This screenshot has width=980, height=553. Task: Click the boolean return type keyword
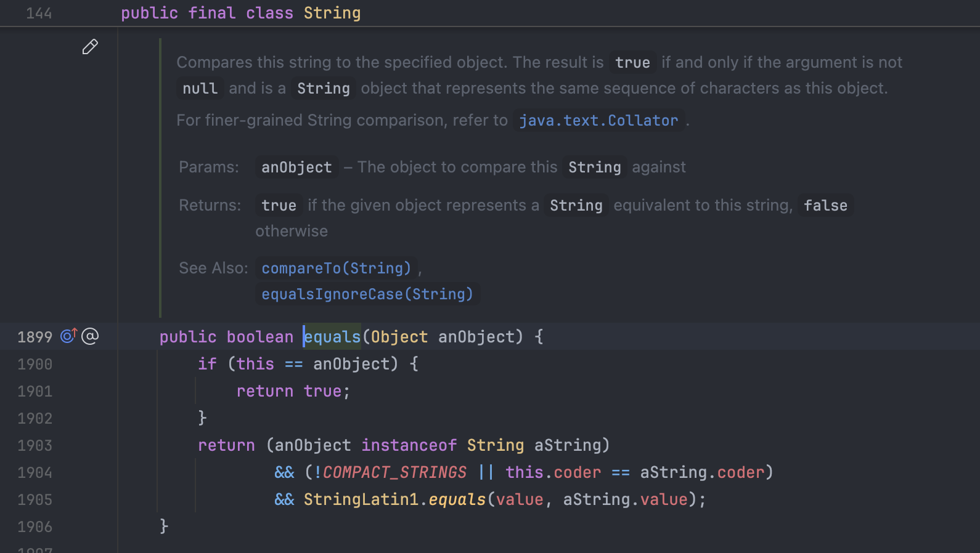259,337
